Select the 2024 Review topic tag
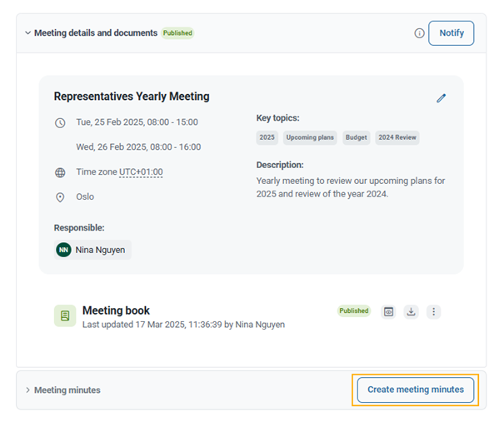504x427 pixels. click(x=397, y=137)
